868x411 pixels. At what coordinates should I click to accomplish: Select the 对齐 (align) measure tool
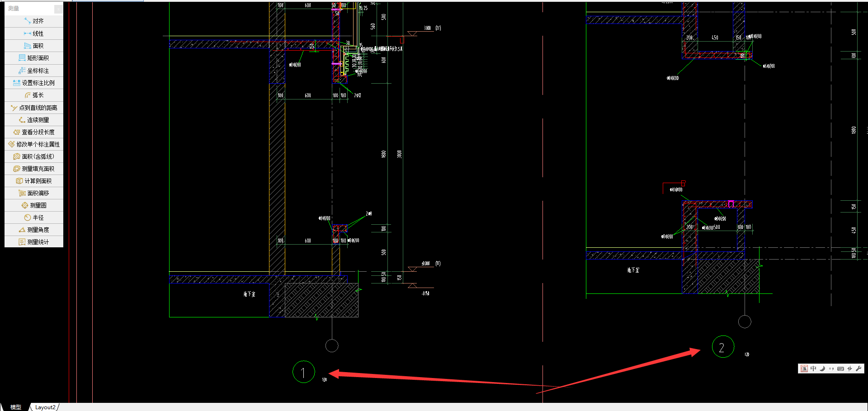[x=34, y=21]
